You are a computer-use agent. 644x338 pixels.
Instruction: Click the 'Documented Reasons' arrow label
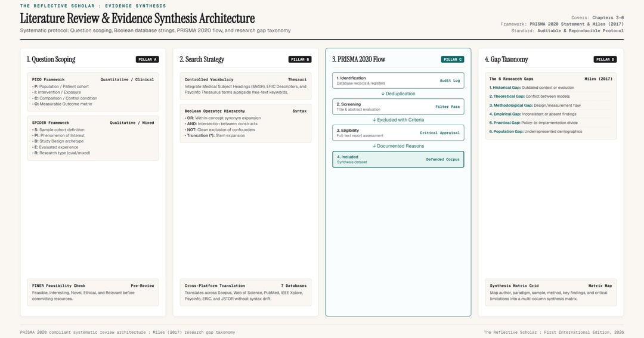[398, 146]
